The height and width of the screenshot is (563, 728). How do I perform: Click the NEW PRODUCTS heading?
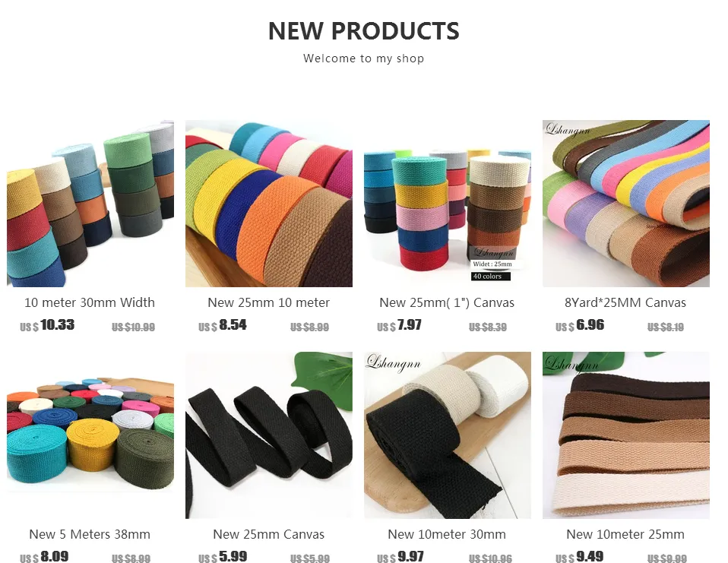pos(363,31)
